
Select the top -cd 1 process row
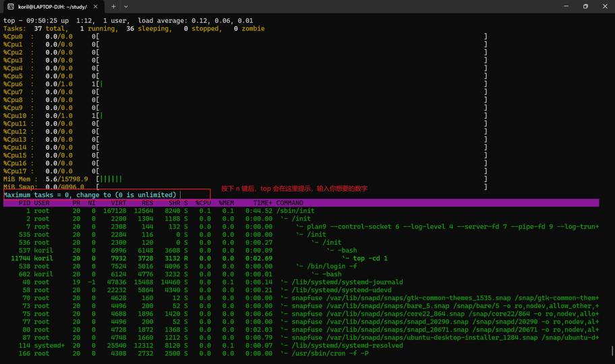click(x=365, y=258)
